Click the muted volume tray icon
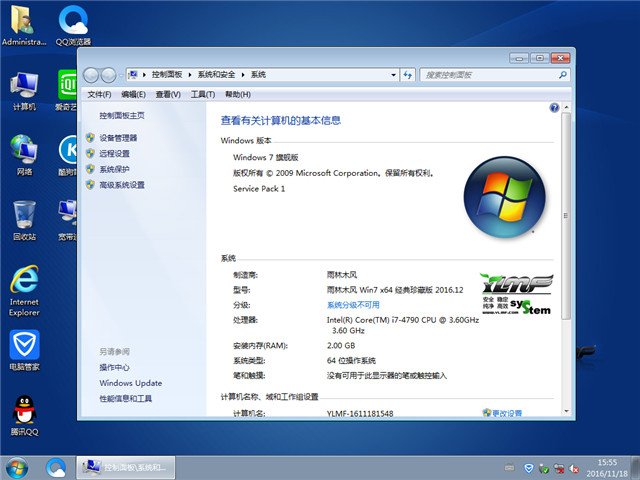This screenshot has width=640, height=480. point(574,468)
